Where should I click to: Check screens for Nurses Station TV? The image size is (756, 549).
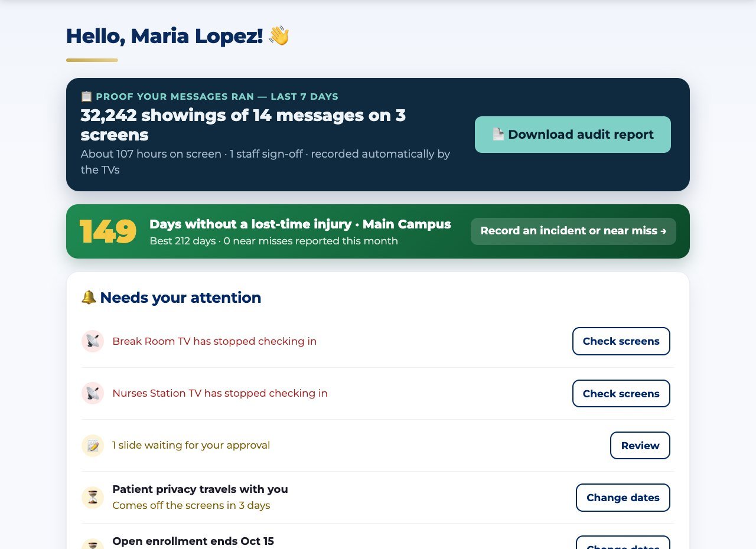pos(621,394)
